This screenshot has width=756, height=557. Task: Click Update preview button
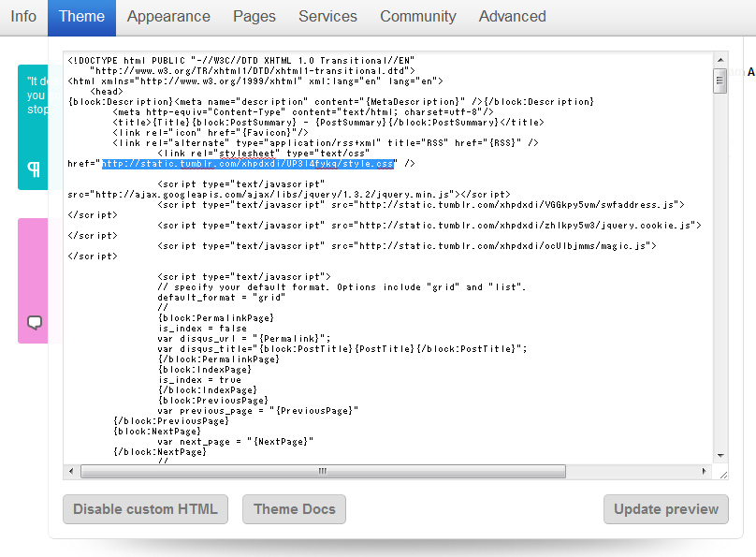point(666,508)
